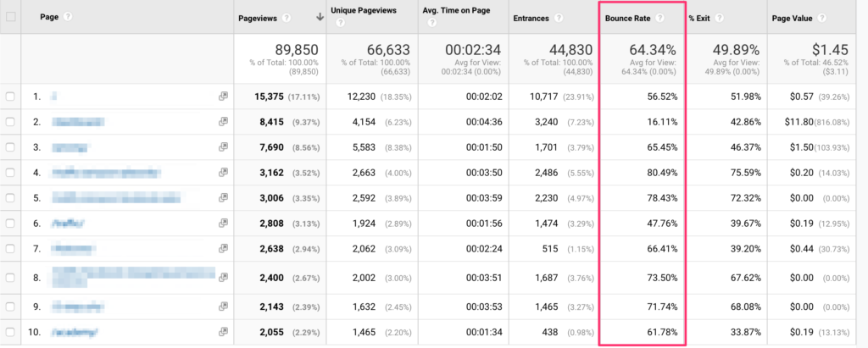Tick the checkbox for row 5
868x348 pixels.
tap(10, 197)
